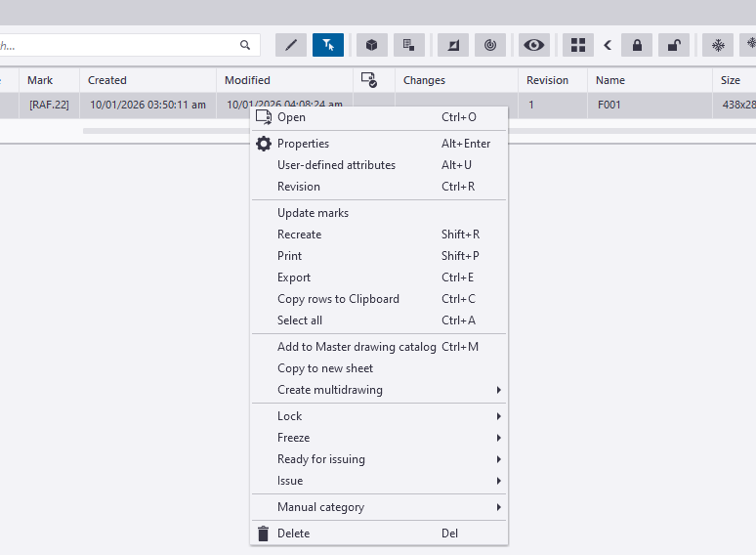Screen dimensions: 756x555
Task: Sort by the Name column header
Action: coord(650,80)
